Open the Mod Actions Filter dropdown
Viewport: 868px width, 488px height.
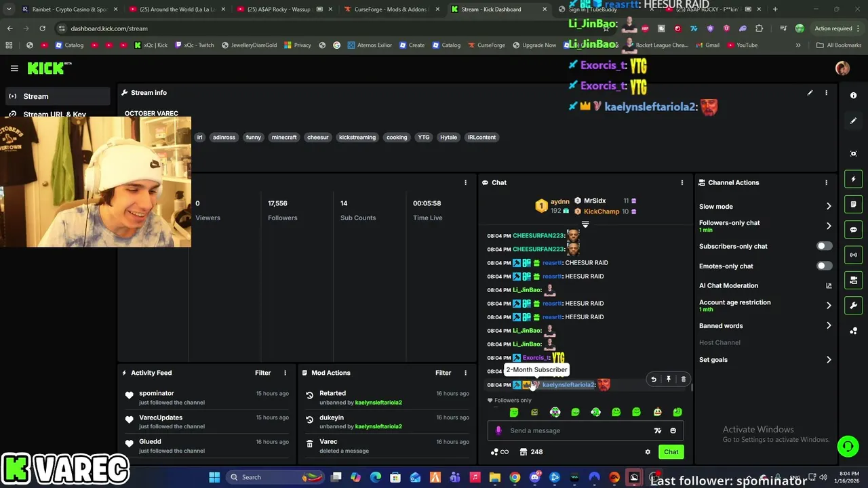[443, 373]
